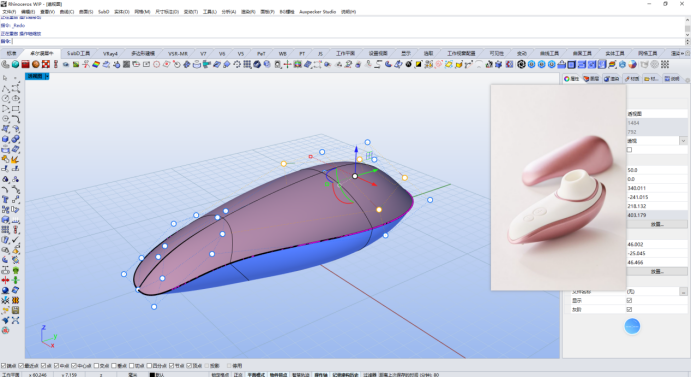
Task: Enable the 垂点 (Perpendicular) osnap checkbox
Action: [x=114, y=366]
